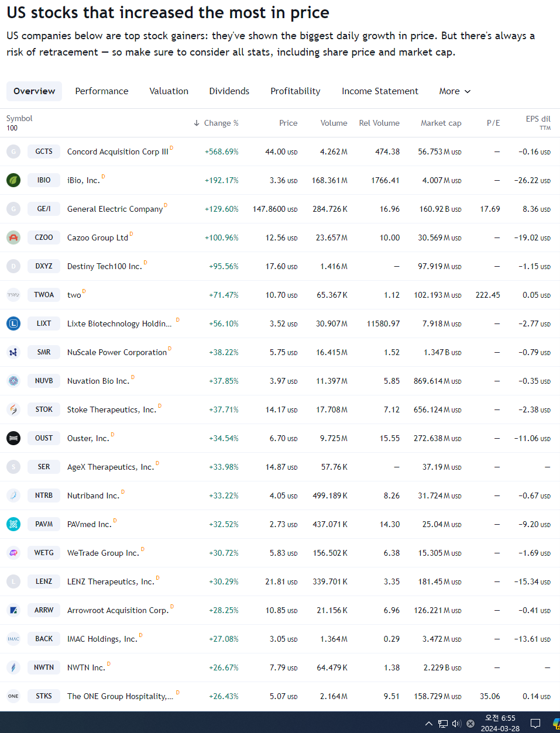Open Destiny Tech100 Inc. name link
The height and width of the screenshot is (733, 560).
click(105, 266)
